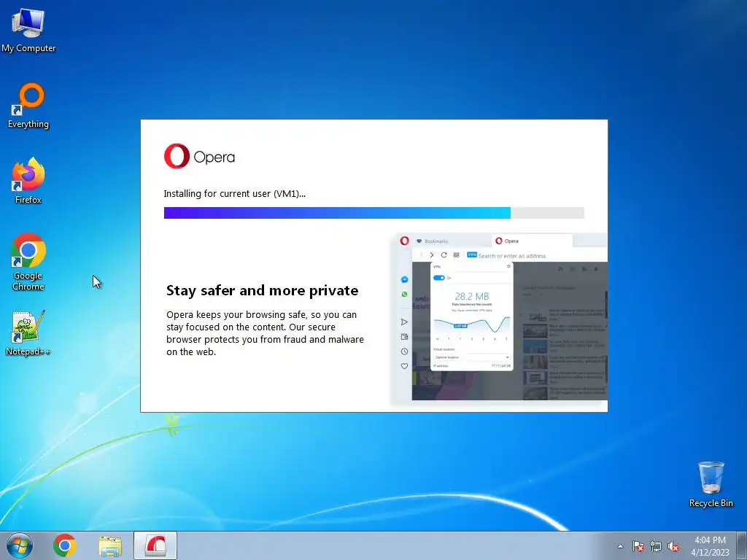Viewport: 747px width, 560px height.
Task: Click the Show desktop button
Action: tap(742, 545)
